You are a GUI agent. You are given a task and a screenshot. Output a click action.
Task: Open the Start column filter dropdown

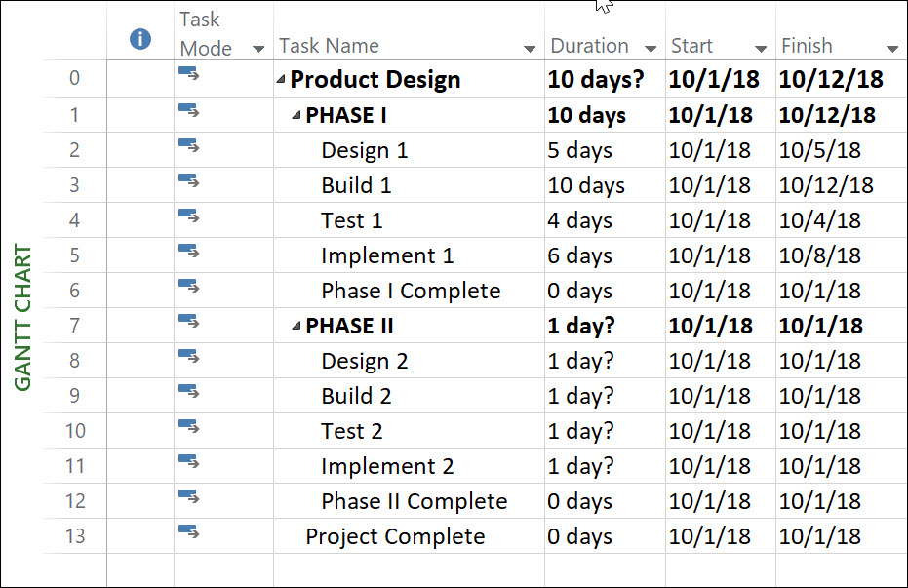[x=761, y=49]
